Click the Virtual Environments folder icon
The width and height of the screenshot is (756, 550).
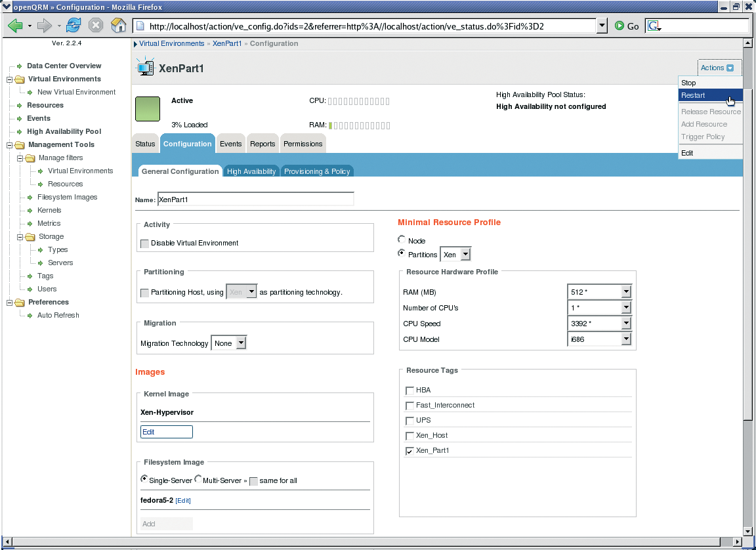pyautogui.click(x=20, y=79)
